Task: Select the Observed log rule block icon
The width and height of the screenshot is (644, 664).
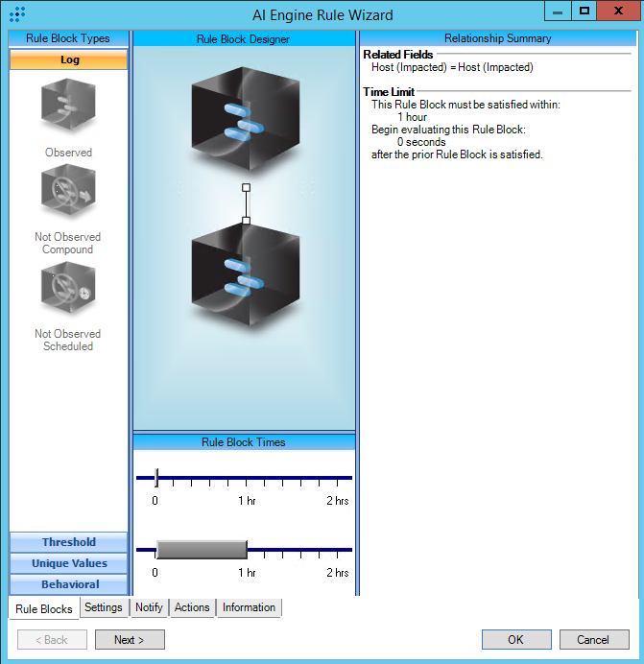Action: coord(68,107)
